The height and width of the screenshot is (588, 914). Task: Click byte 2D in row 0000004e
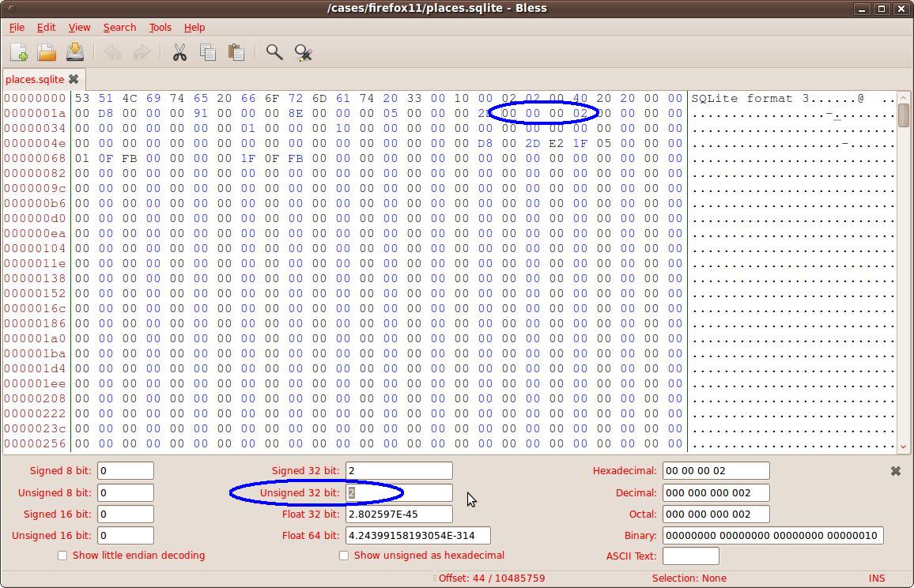(533, 143)
